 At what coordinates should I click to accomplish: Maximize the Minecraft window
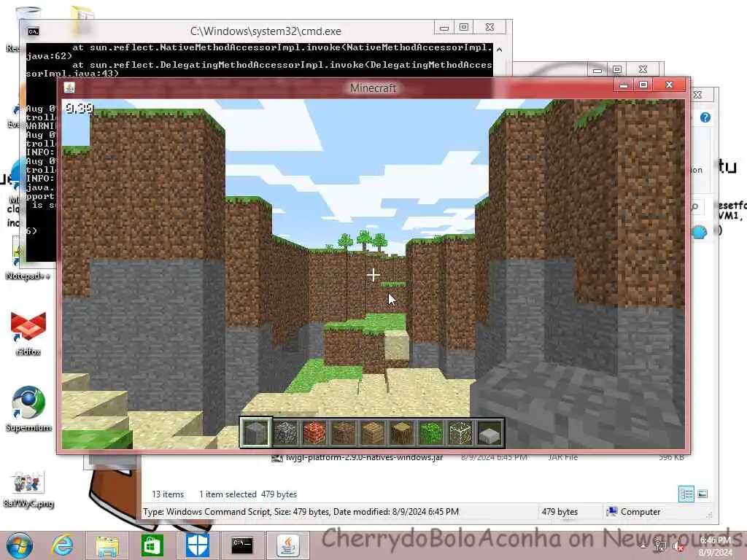point(643,85)
